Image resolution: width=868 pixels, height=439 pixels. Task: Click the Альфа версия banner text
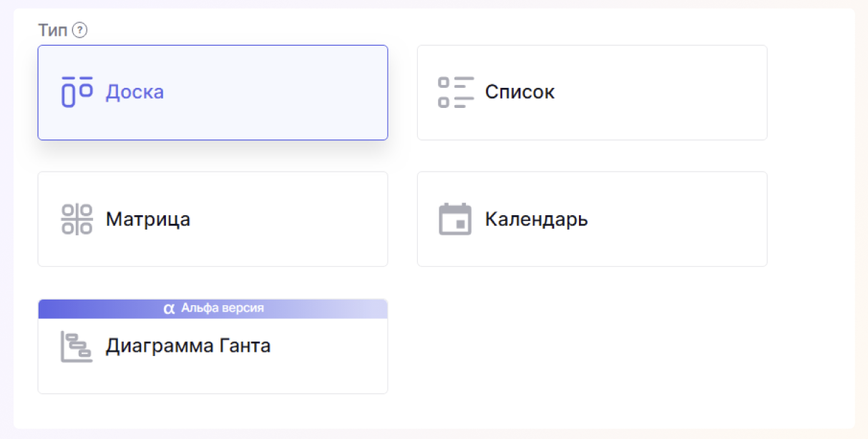tap(223, 308)
